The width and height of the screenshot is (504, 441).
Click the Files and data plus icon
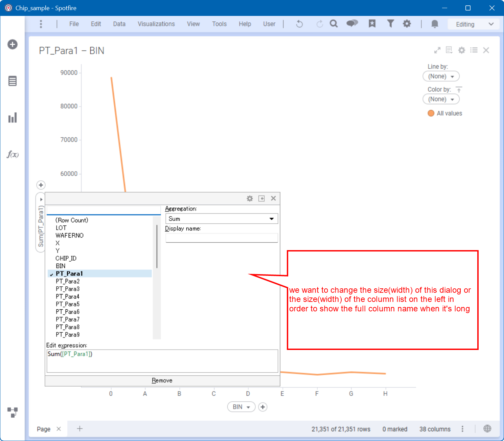[x=13, y=44]
